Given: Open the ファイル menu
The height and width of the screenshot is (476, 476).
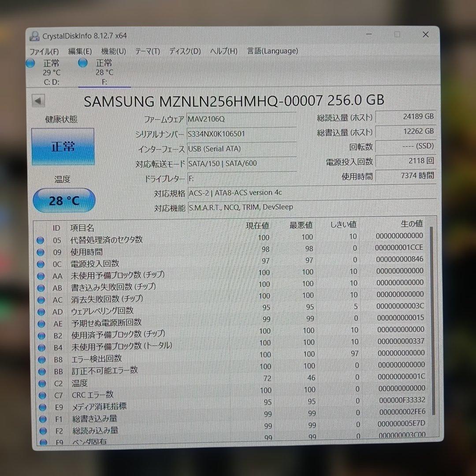Looking at the screenshot, I should tap(45, 51).
